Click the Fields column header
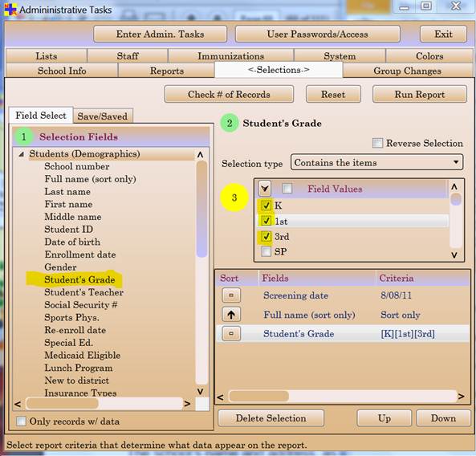The width and height of the screenshot is (476, 456). (317, 278)
